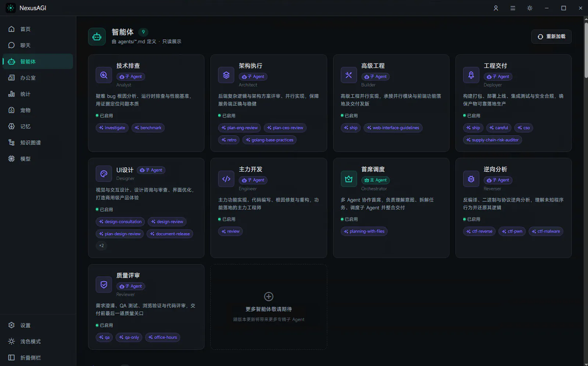Click the qa-only skill tag
This screenshot has height=366, width=588.
(129, 337)
